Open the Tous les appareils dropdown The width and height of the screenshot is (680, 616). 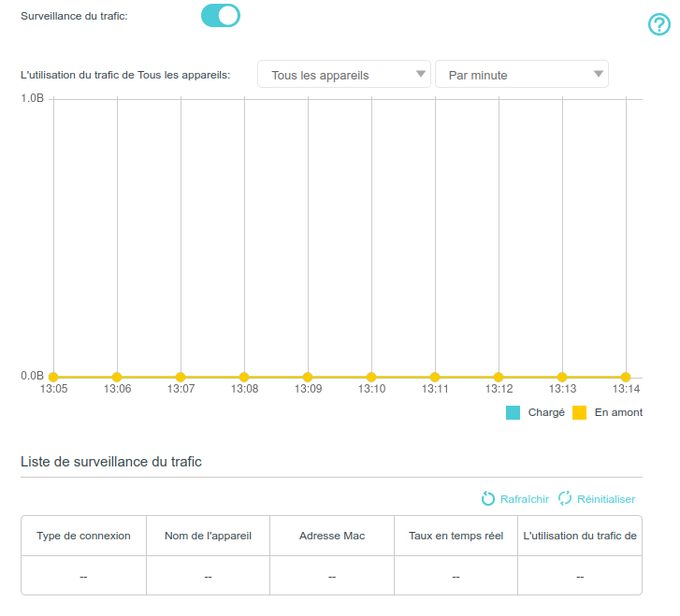point(343,75)
